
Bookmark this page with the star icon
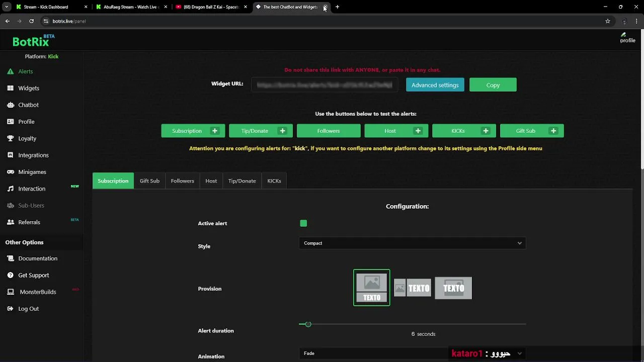coord(608,21)
